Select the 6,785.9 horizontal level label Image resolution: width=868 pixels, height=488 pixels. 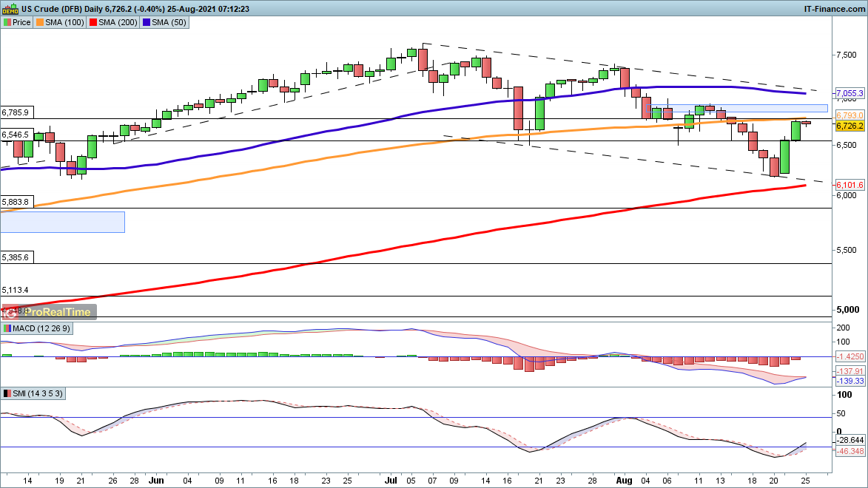coord(16,112)
